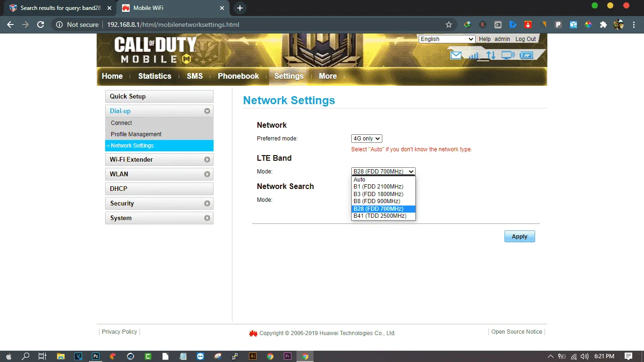Reload the page
The width and height of the screenshot is (644, 362).
(x=41, y=25)
